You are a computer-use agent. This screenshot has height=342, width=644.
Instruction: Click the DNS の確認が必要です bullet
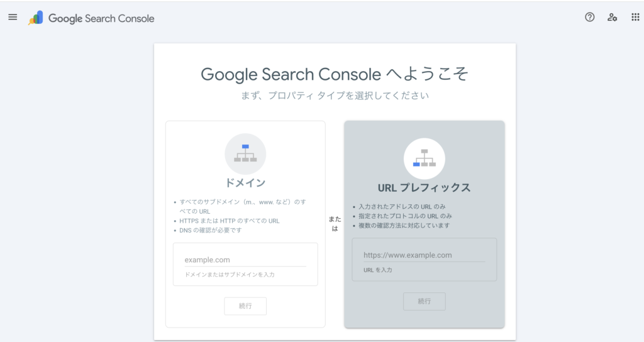click(210, 230)
